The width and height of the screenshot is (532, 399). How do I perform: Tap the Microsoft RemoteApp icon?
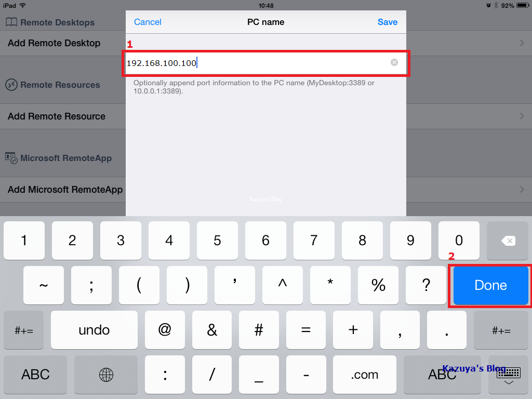point(11,158)
